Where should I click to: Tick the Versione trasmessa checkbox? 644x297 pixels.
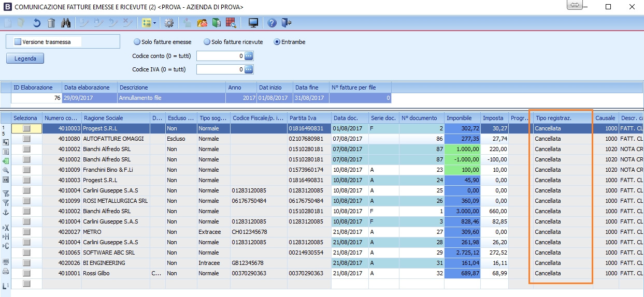tap(18, 42)
